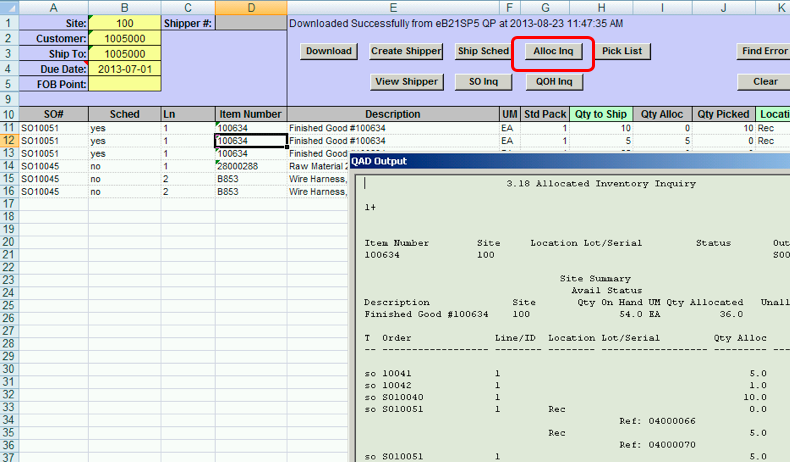Select item cell 28000288 in row 14

[x=251, y=166]
